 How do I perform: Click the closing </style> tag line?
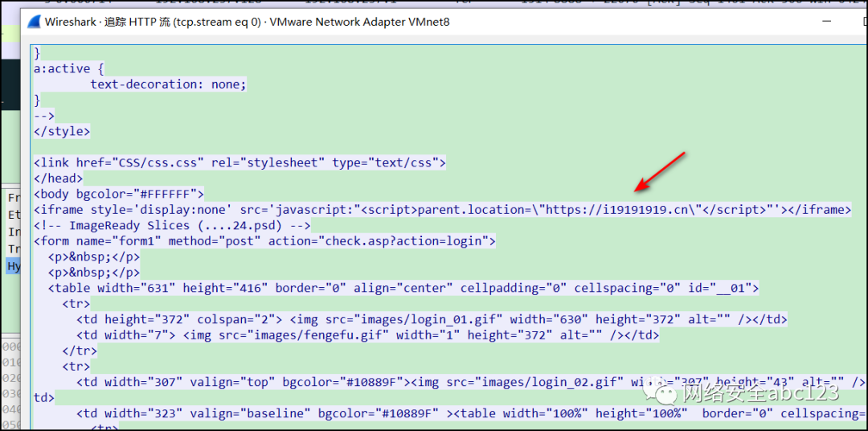pos(62,132)
